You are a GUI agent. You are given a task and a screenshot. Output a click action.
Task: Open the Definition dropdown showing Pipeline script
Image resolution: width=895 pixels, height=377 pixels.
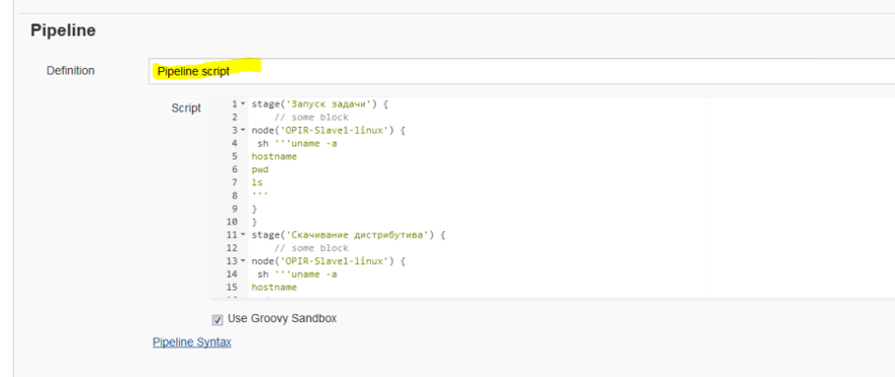tap(522, 71)
